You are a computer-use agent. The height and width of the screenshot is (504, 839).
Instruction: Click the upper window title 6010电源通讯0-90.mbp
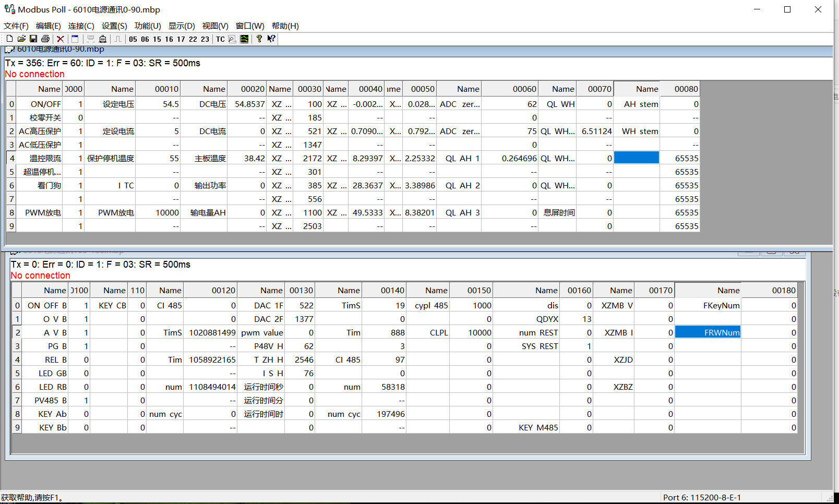pyautogui.click(x=61, y=49)
